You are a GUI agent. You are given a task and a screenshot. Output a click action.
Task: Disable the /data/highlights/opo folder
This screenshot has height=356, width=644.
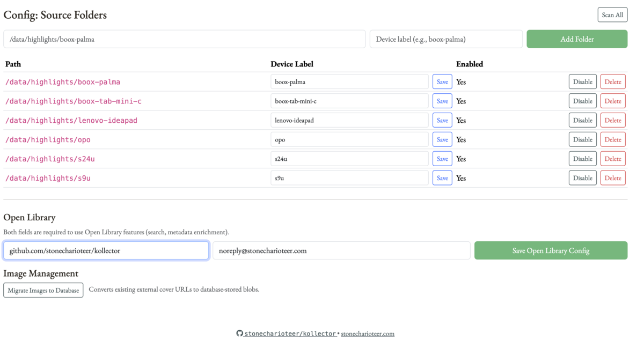(582, 139)
